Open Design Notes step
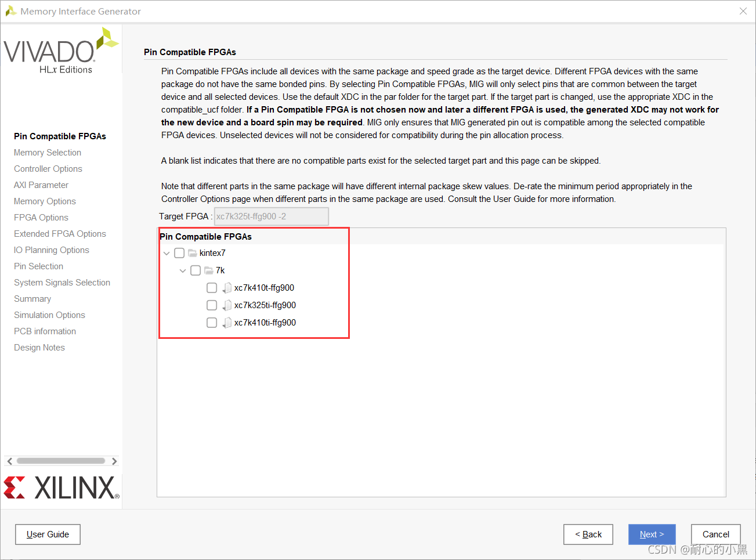The width and height of the screenshot is (756, 560). 39,348
